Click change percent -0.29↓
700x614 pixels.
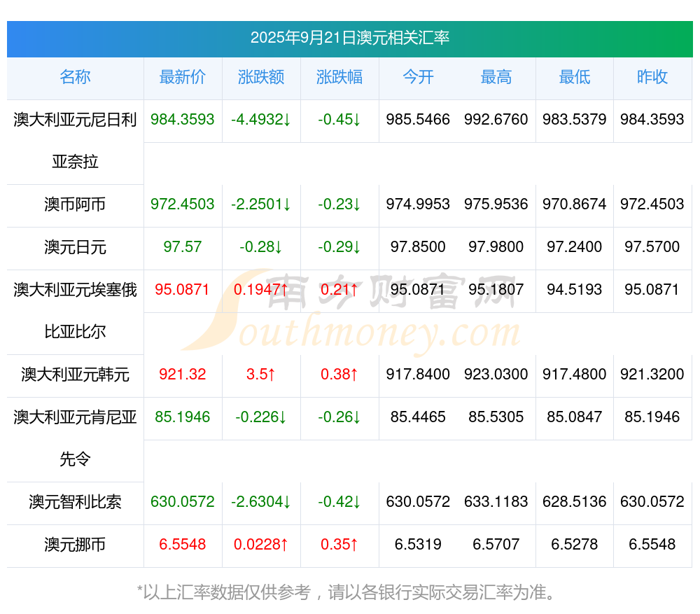[339, 247]
